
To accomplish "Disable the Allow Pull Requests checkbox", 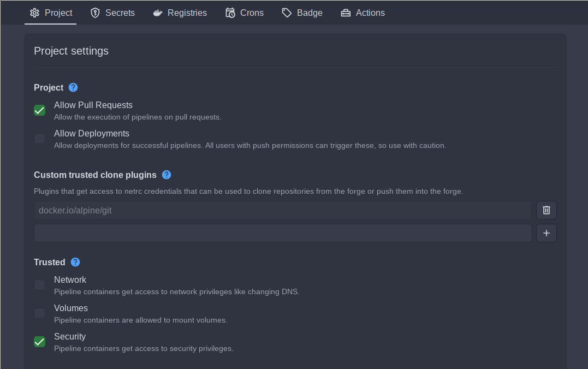I will (x=39, y=110).
